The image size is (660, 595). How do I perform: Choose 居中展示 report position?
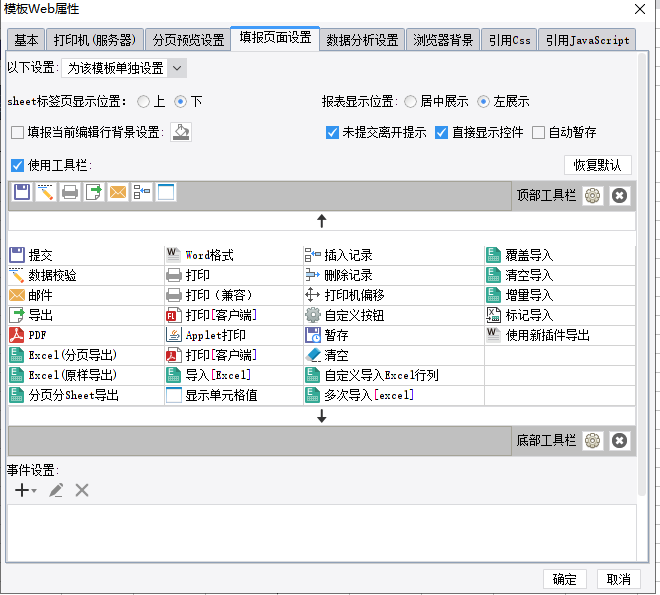(x=410, y=101)
